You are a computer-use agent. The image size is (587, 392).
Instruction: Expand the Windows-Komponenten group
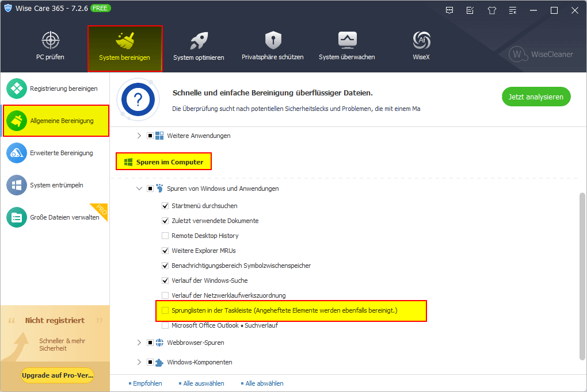(139, 363)
